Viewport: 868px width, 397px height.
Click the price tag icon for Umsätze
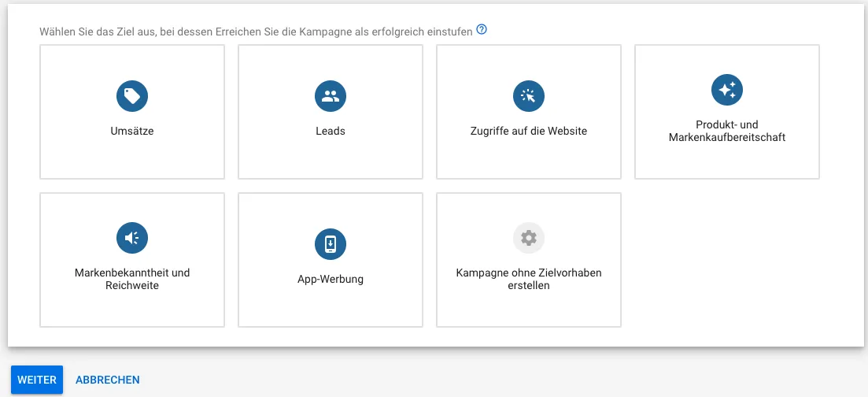point(132,96)
